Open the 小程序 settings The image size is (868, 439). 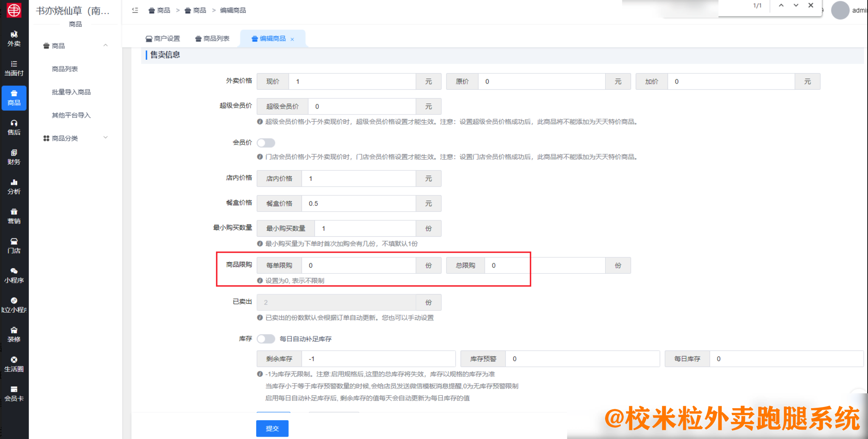(14, 275)
